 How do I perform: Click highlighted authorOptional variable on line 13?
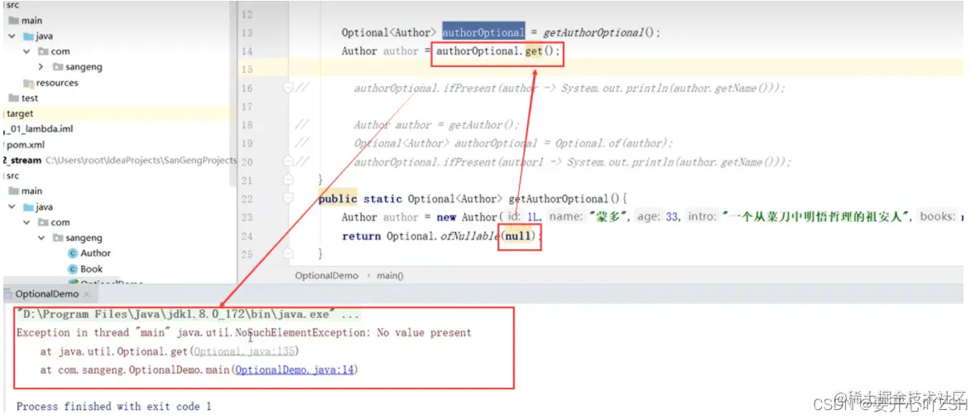(x=483, y=32)
